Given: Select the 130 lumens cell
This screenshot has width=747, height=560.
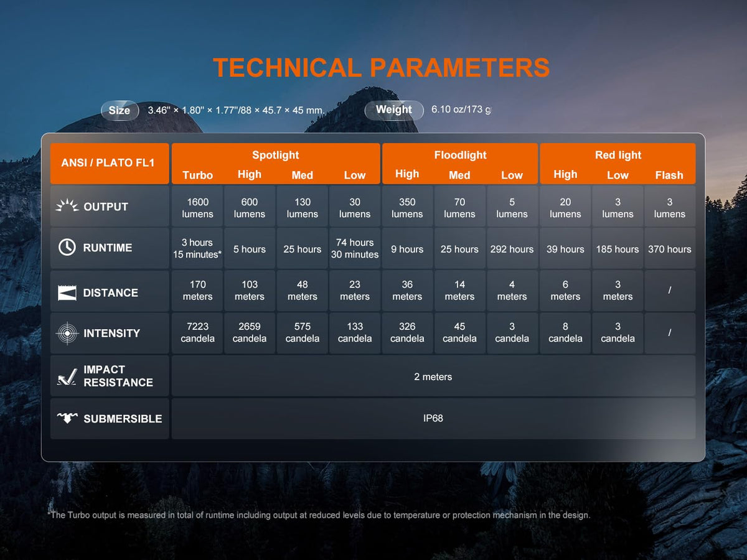Looking at the screenshot, I should tap(302, 208).
